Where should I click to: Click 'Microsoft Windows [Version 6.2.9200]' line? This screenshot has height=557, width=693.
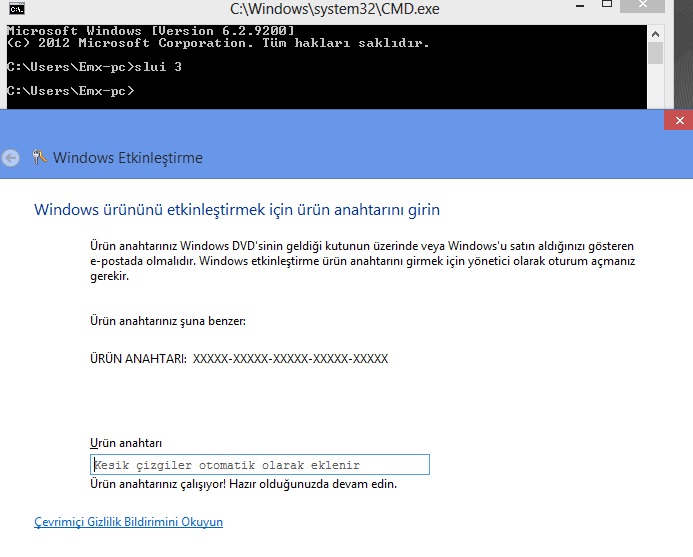(151, 31)
